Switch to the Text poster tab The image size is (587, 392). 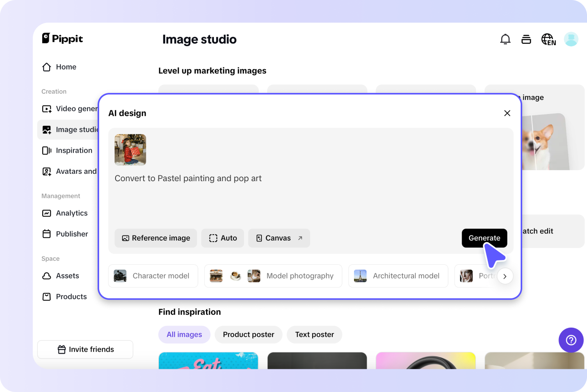coord(314,335)
